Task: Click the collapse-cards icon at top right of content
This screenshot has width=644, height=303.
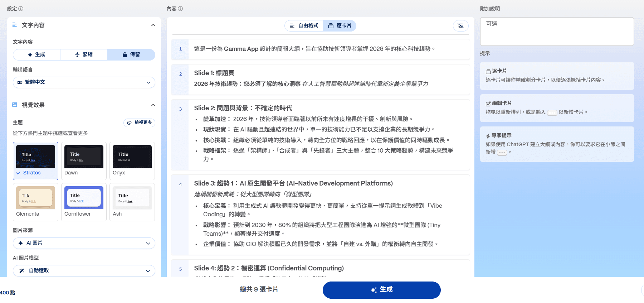Action: pos(461,26)
